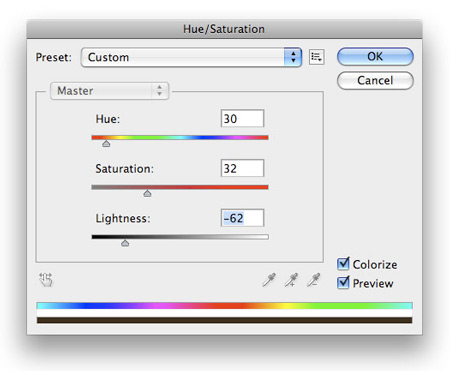The height and width of the screenshot is (371, 450).
Task: Click the top rainbow color spectrum bar
Action: point(224,306)
